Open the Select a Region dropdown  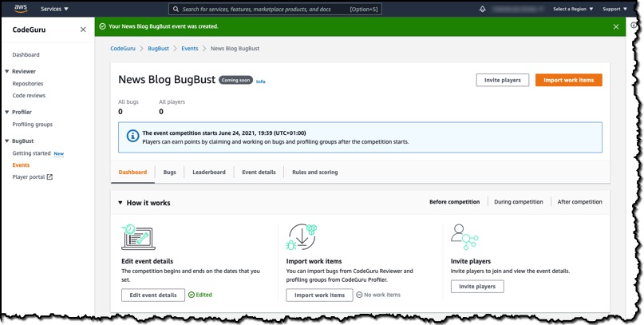click(573, 9)
